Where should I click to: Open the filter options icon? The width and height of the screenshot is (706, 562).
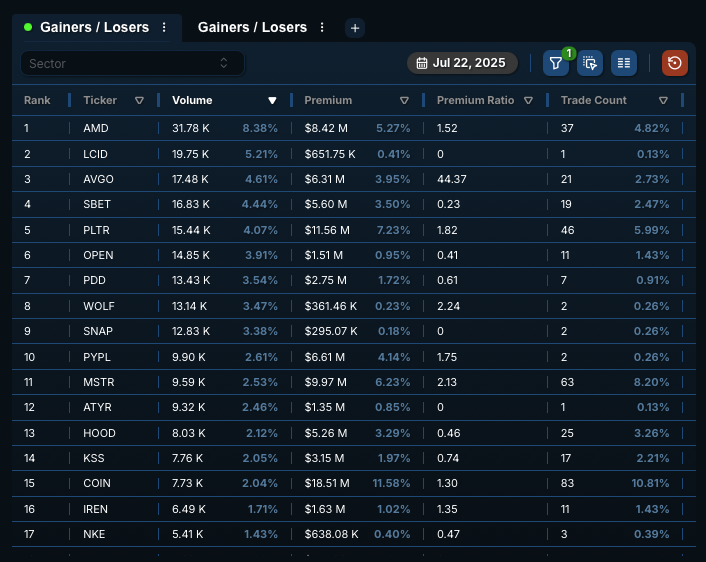click(556, 63)
